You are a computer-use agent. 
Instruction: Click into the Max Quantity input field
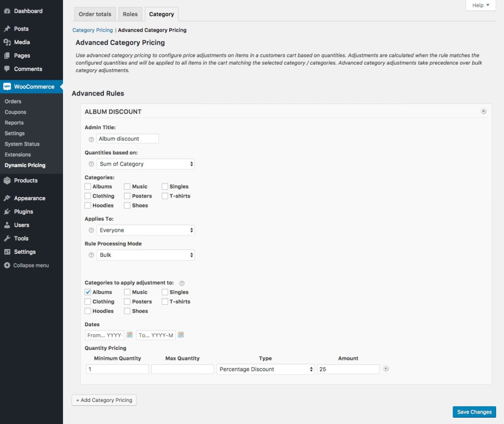[182, 369]
